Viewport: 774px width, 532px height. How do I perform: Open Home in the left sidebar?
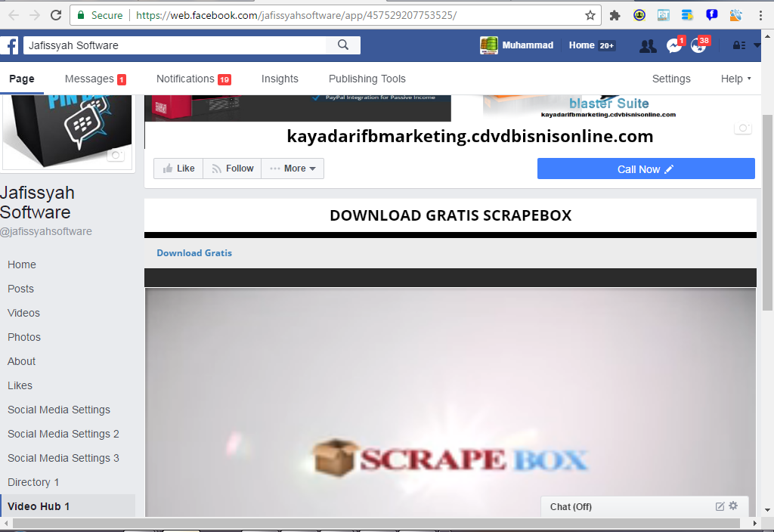point(22,264)
